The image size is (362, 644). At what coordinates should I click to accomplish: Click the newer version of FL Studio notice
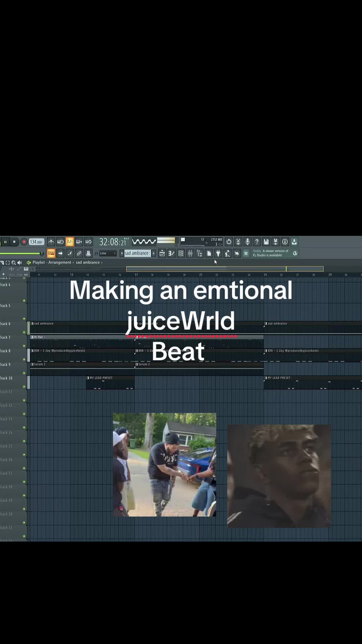click(x=271, y=253)
